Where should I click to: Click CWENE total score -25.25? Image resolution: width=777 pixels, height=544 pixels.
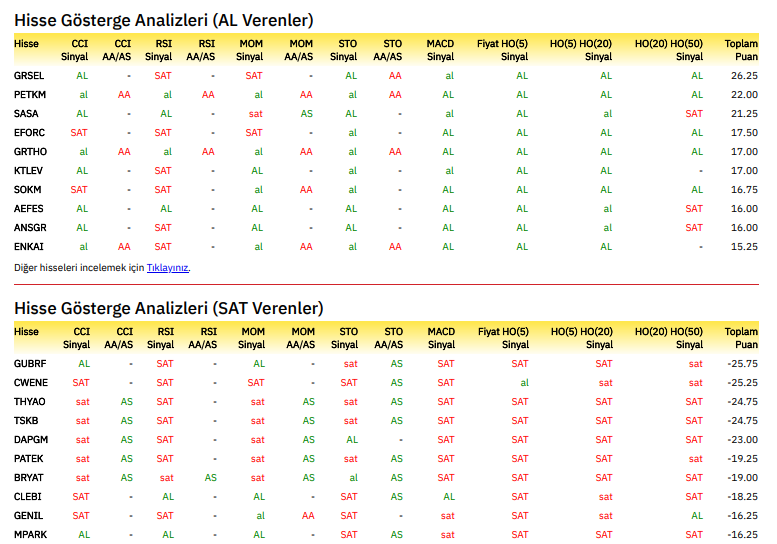pyautogui.click(x=743, y=383)
